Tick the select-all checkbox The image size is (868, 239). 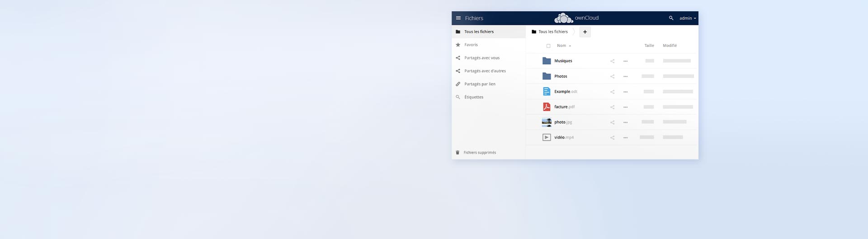pos(548,46)
